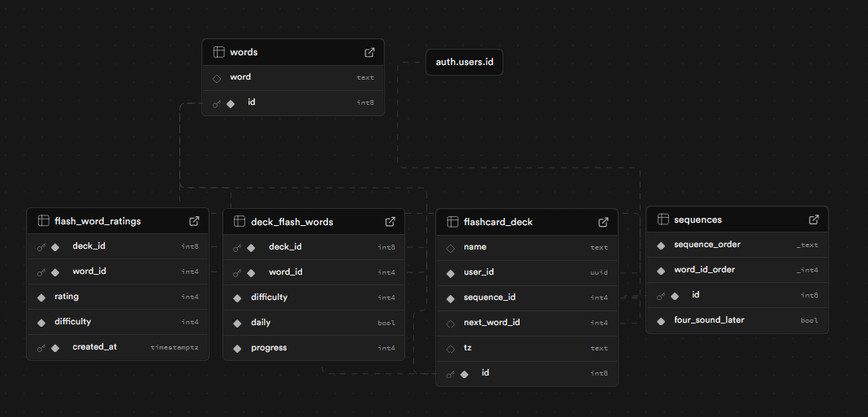Image resolution: width=868 pixels, height=417 pixels.
Task: Click the key icon on words id row
Action: point(217,103)
